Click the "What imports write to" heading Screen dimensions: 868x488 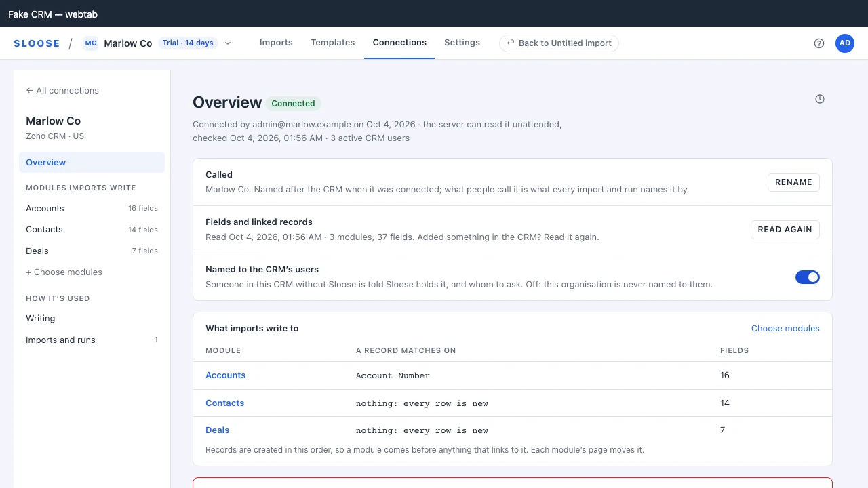point(252,329)
